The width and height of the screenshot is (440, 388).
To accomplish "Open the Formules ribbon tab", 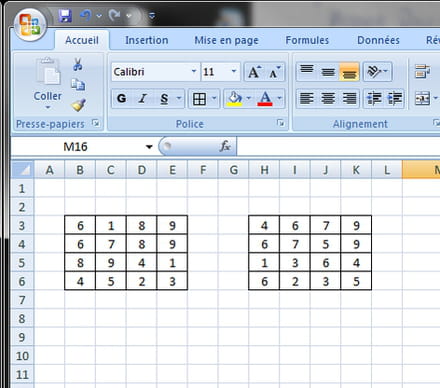I will 307,40.
